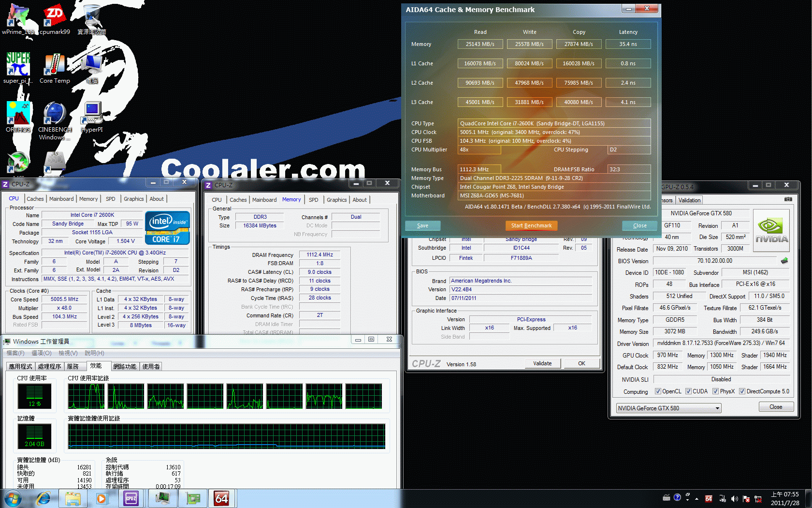Click the Validate button in CPU-Z
Screen dimensions: 812x508
(x=543, y=363)
